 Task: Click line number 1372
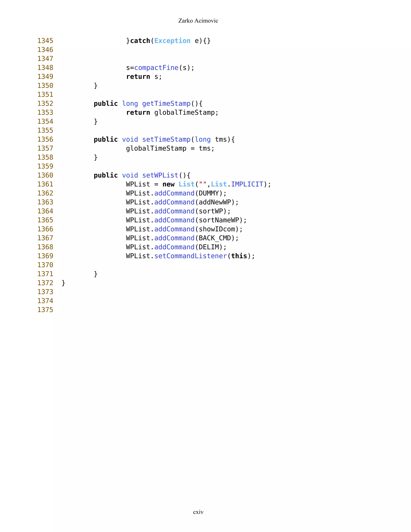tap(45, 283)
